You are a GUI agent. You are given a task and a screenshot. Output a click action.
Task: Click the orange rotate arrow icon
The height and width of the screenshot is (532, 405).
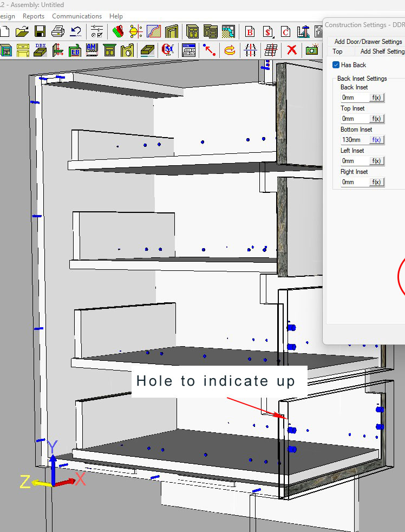[x=230, y=50]
